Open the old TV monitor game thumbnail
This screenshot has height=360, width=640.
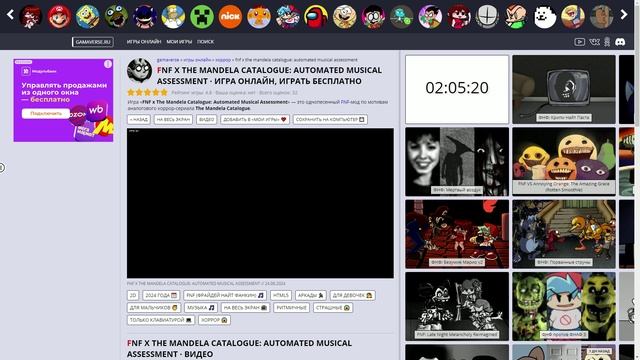coord(564,89)
